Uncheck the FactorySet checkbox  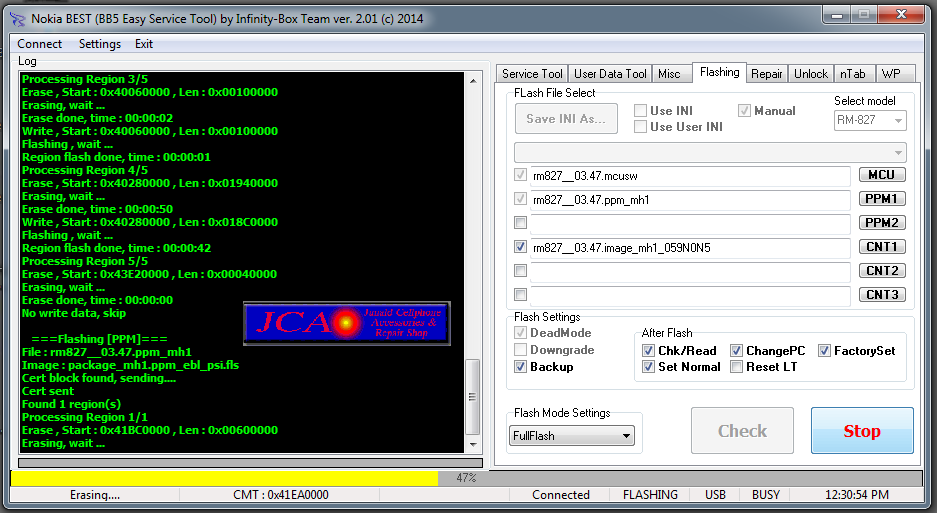pyautogui.click(x=825, y=351)
